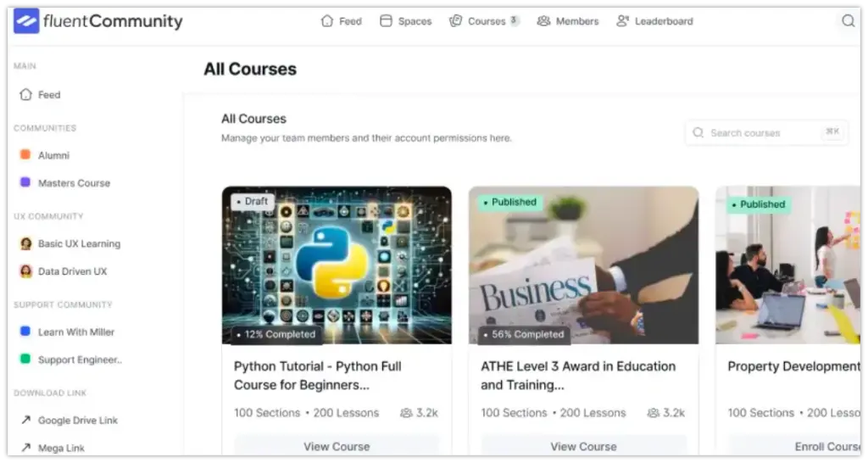Click the fluentCommunity logo icon
The height and width of the screenshot is (463, 868).
point(26,21)
